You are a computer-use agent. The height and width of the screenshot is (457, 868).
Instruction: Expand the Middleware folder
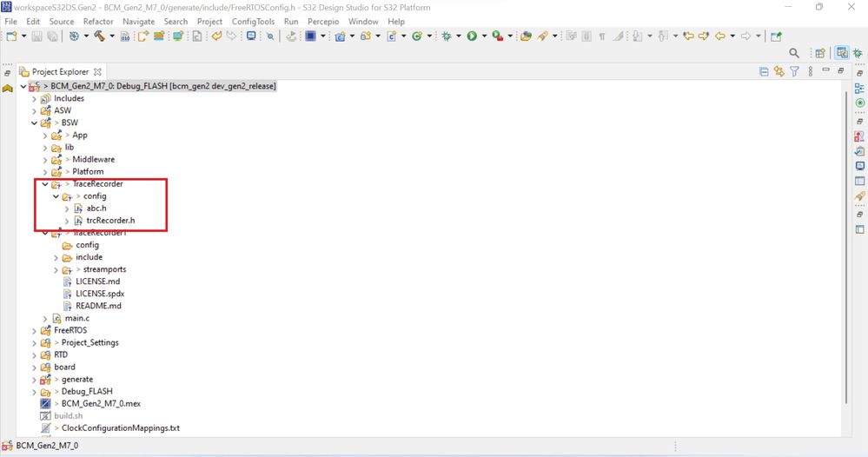pos(45,160)
